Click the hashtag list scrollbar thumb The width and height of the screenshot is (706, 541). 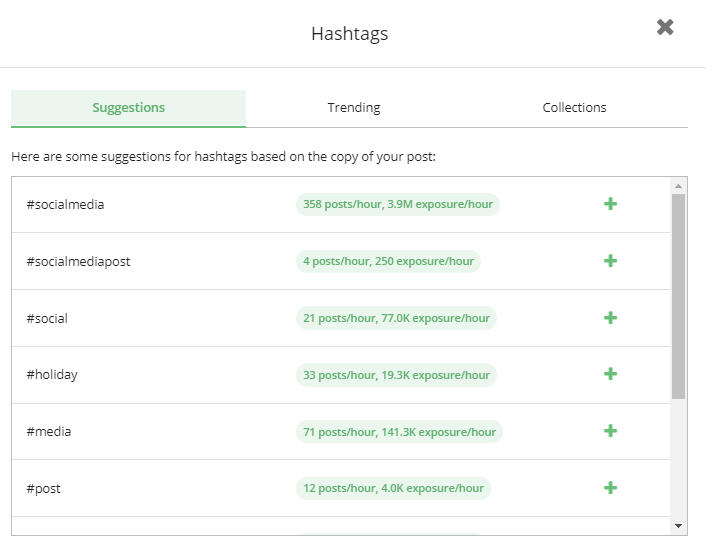point(678,296)
